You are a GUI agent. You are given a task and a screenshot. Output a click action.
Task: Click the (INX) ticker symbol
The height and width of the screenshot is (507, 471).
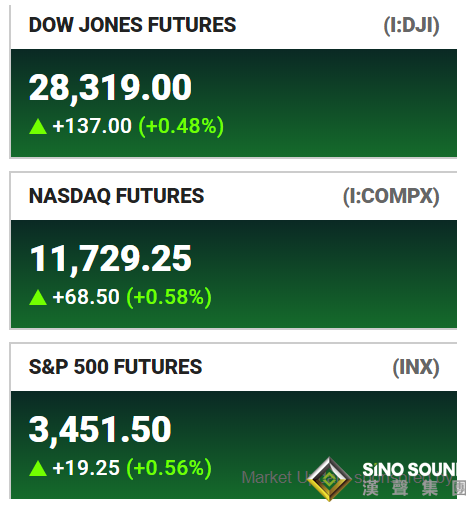[416, 367]
